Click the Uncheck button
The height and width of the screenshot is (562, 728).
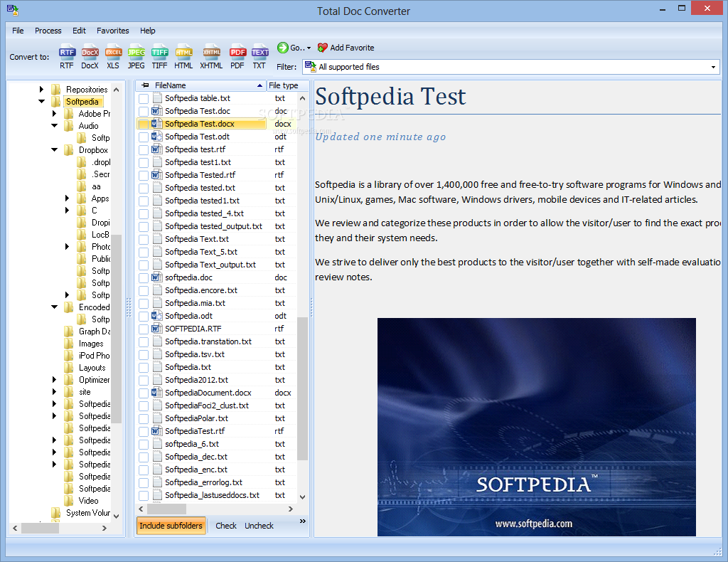(259, 525)
